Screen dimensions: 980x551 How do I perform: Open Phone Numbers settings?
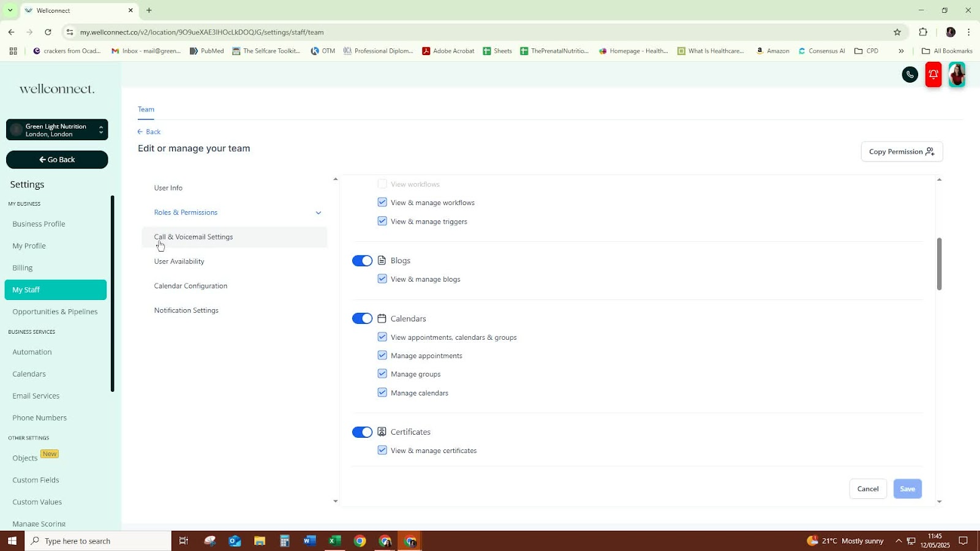pos(40,418)
